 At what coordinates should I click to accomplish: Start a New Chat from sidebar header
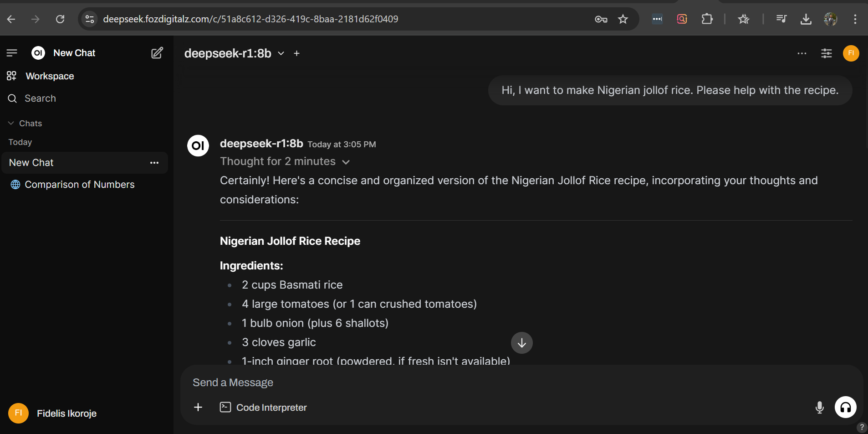[74, 53]
